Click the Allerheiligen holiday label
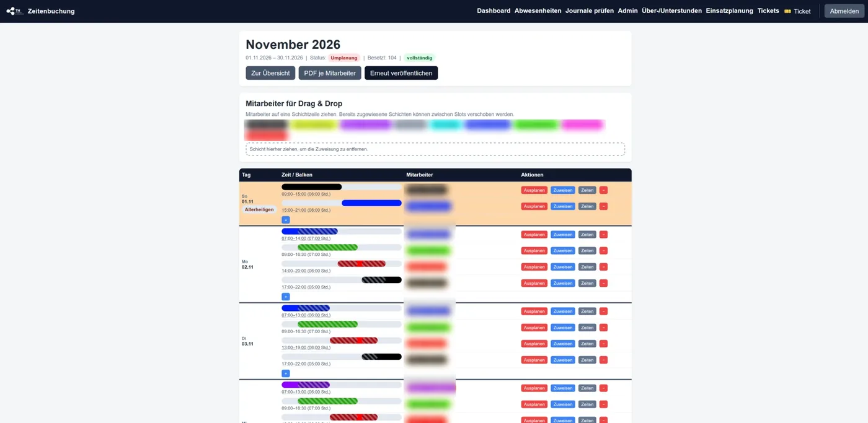This screenshot has height=423, width=868. click(259, 209)
